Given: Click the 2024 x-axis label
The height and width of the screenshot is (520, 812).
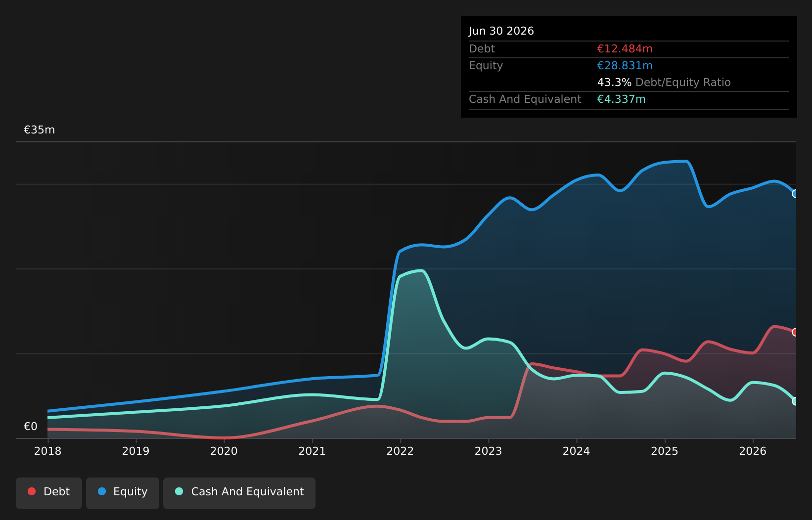Looking at the screenshot, I should (x=577, y=451).
